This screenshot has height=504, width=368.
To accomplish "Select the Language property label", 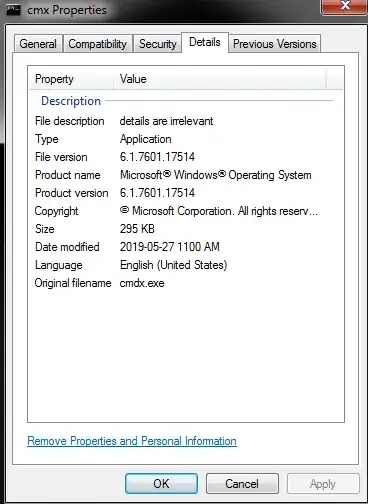I will coord(59,265).
